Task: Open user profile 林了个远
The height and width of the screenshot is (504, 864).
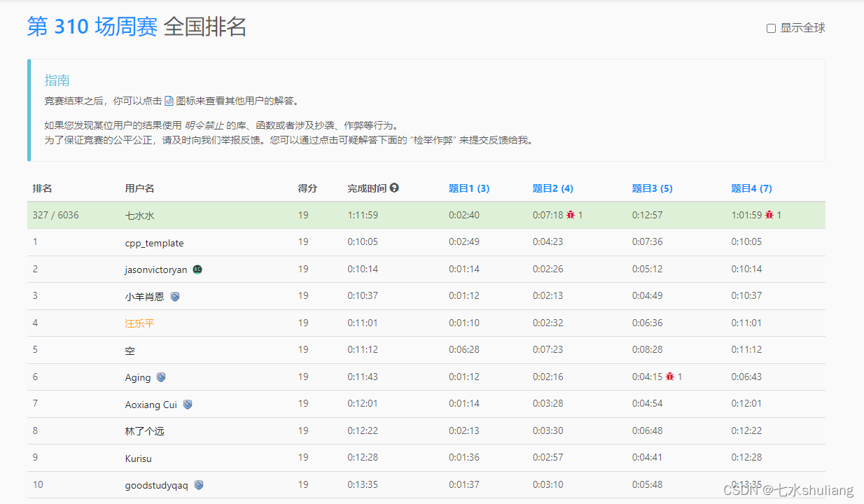Action: coord(145,431)
